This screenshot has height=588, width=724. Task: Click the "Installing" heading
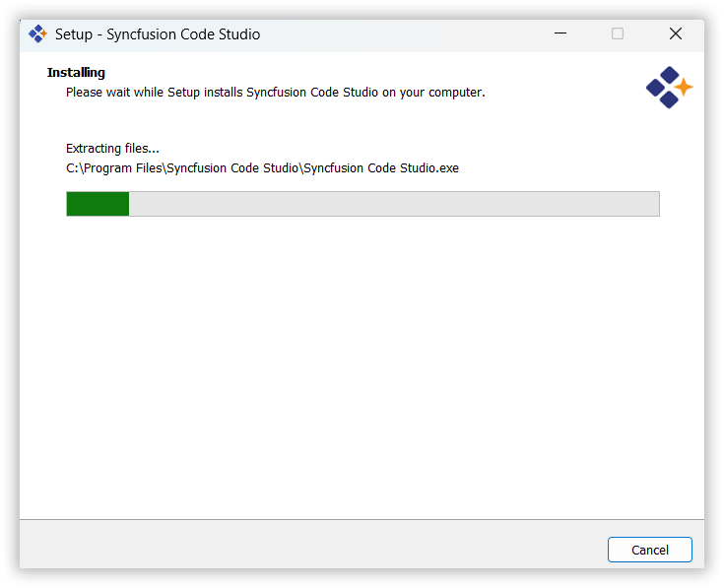point(76,73)
